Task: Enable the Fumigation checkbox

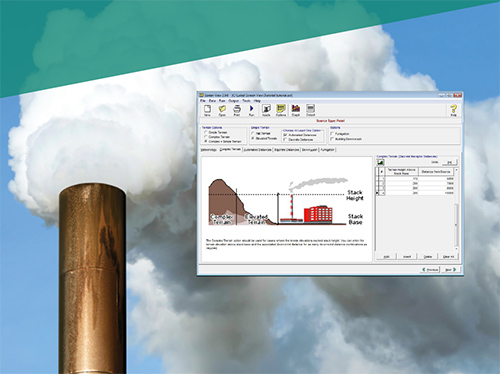Action: pyautogui.click(x=332, y=134)
